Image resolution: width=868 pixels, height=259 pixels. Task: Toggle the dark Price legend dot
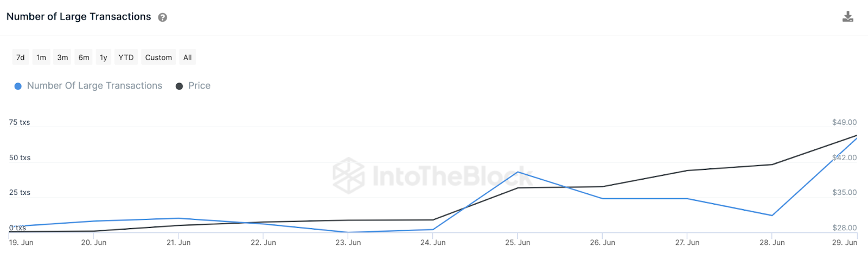point(180,86)
